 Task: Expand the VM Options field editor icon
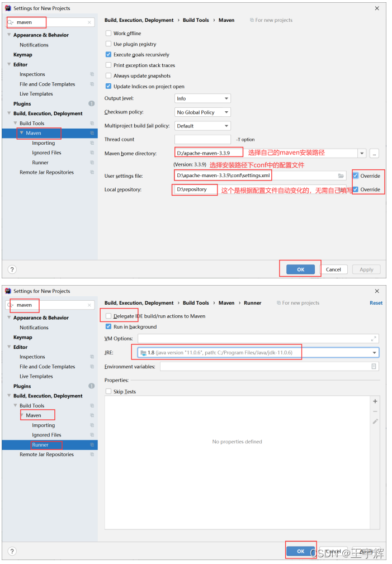[374, 339]
